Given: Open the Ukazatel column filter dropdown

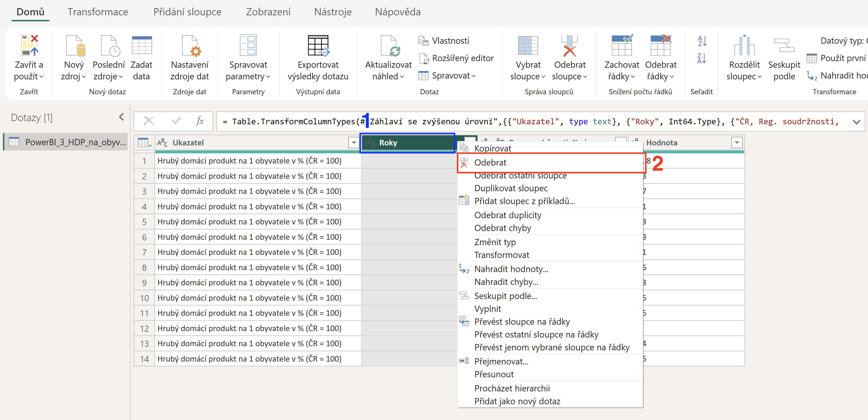Looking at the screenshot, I should point(354,143).
